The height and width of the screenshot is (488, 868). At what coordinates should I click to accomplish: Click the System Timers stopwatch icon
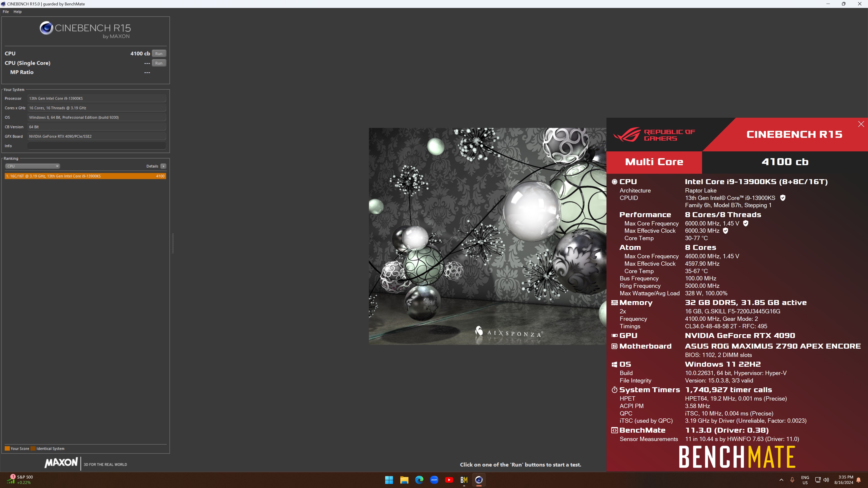615,390
